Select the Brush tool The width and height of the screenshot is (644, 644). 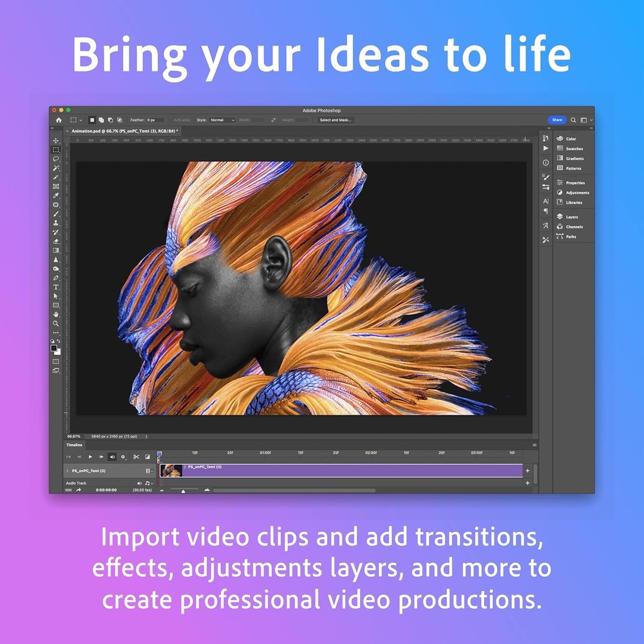(56, 213)
